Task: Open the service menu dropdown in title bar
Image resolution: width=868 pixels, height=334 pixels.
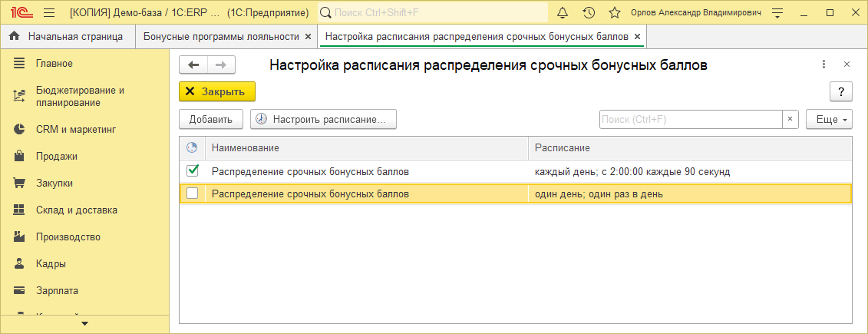Action: (x=777, y=13)
